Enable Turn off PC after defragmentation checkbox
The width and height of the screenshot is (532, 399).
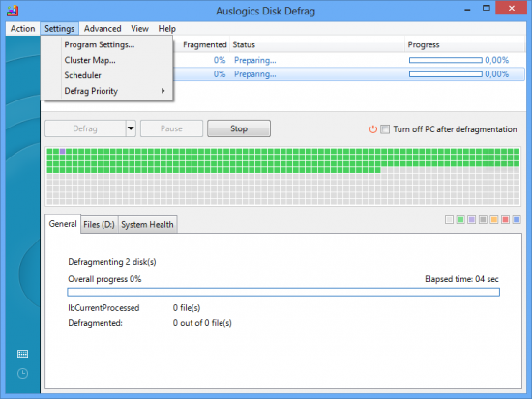pos(385,129)
